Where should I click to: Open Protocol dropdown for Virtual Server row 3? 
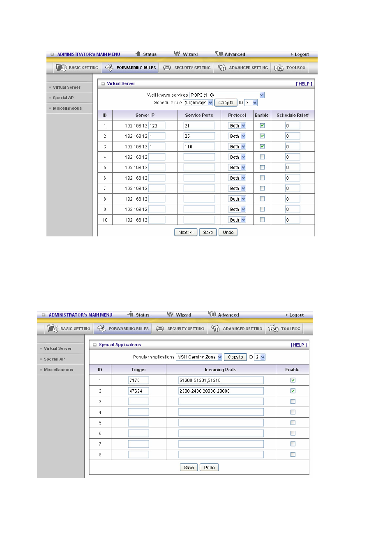click(x=238, y=147)
